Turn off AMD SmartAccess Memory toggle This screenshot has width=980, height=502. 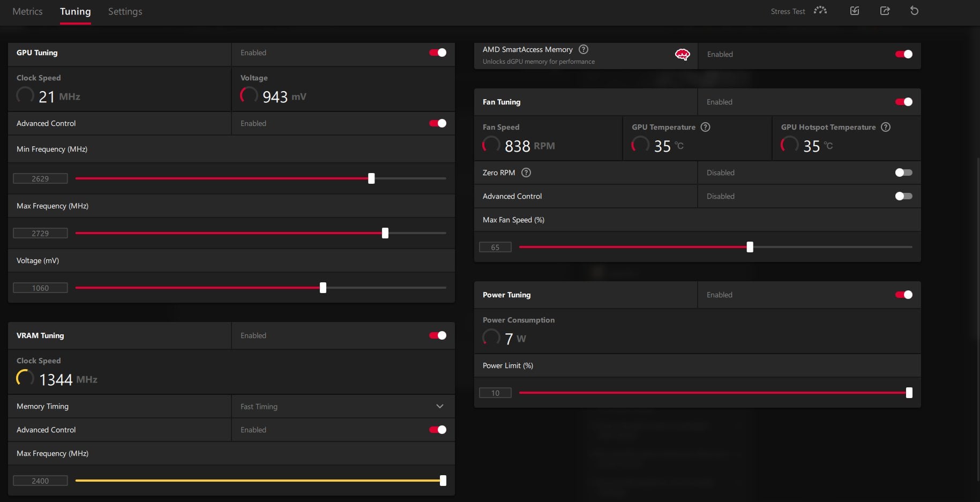point(904,54)
